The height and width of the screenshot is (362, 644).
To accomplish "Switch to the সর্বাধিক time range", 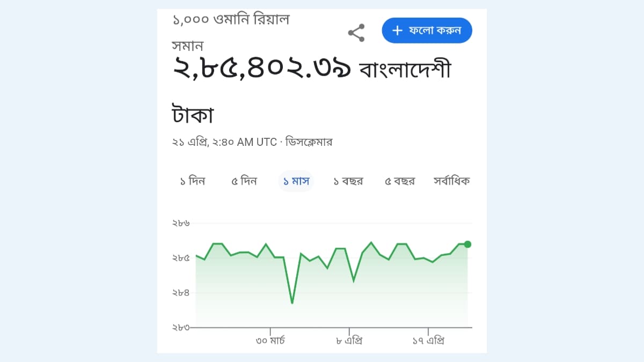I will click(x=451, y=181).
